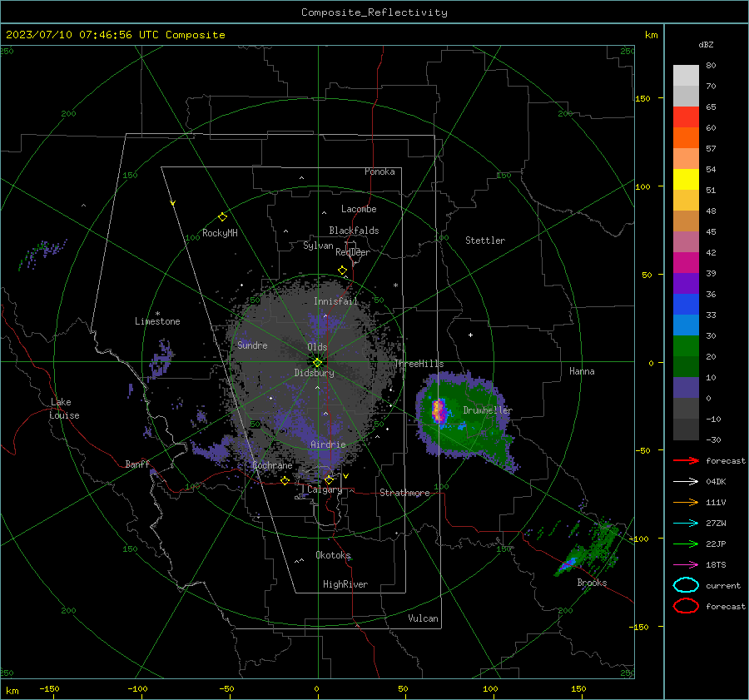
Task: Click the yellow diamond marker near RockyMH
Action: (x=222, y=217)
